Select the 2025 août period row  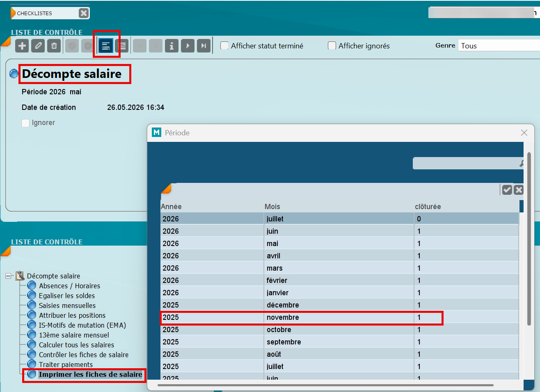(339, 354)
